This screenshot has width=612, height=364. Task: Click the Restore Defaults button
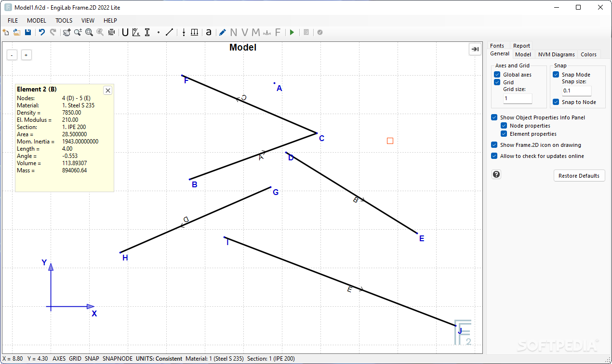tap(579, 176)
